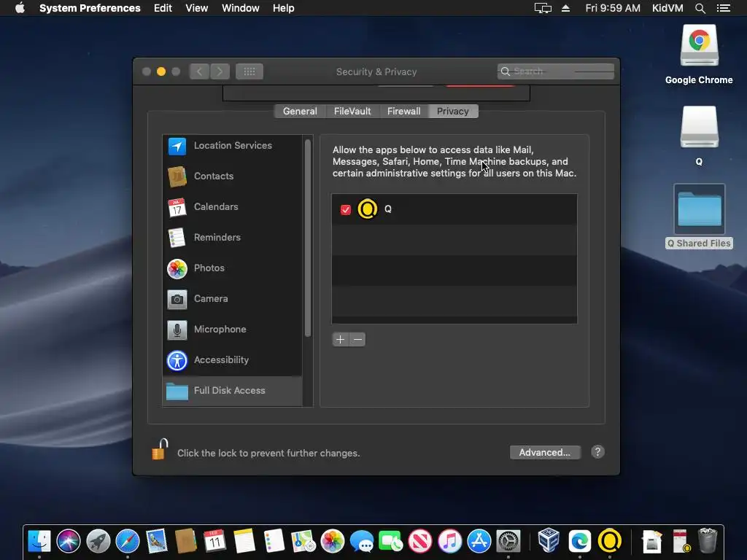Open Messages from the Dock
Image resolution: width=747 pixels, height=560 pixels.
coord(362,541)
